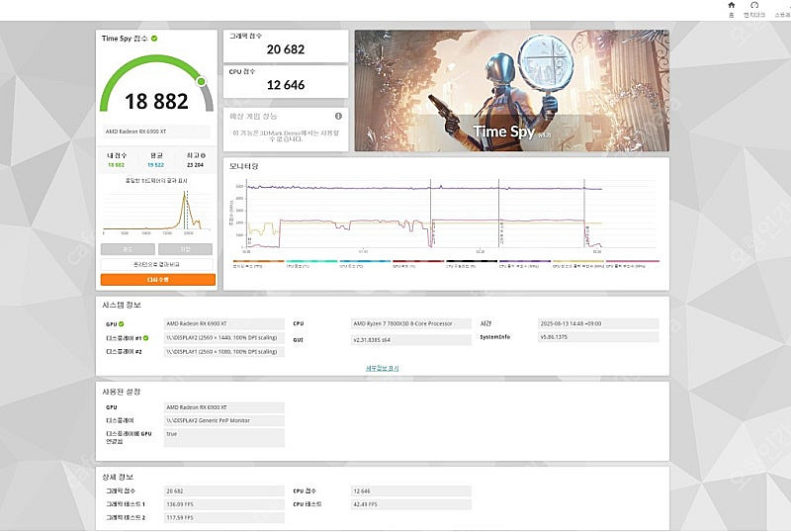Click the CPU score 12 646 card
Screen dimensions: 791x532
pyautogui.click(x=286, y=82)
